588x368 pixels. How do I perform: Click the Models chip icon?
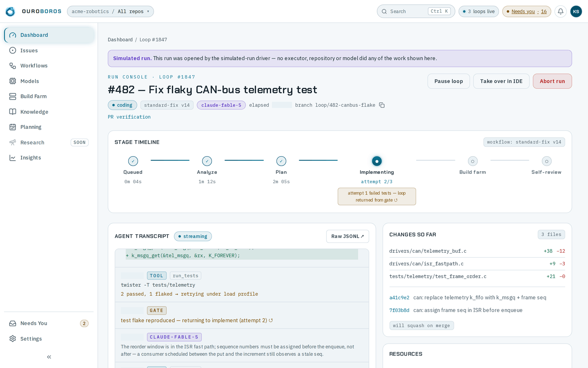click(13, 81)
